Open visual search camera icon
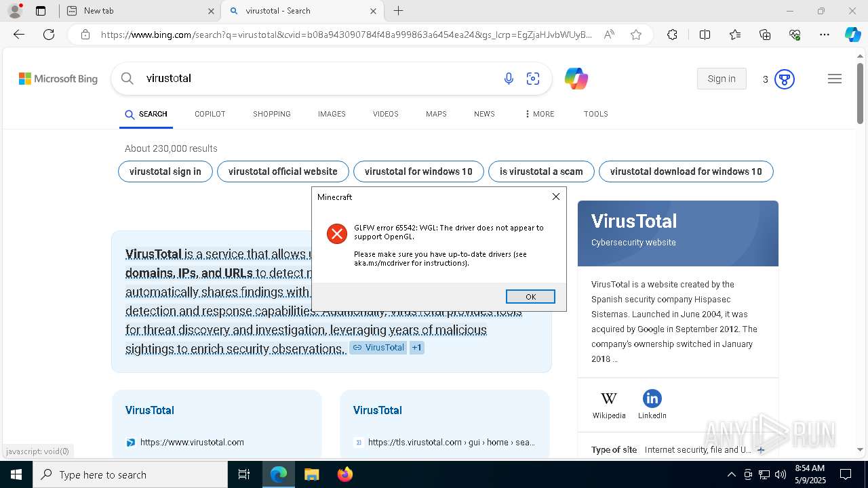868x488 pixels. [x=533, y=79]
